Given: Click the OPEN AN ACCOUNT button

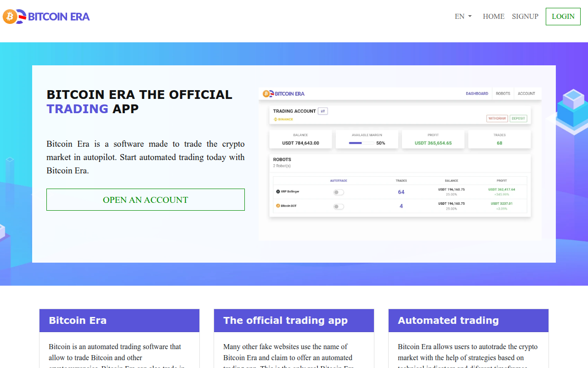Looking at the screenshot, I should [x=146, y=200].
